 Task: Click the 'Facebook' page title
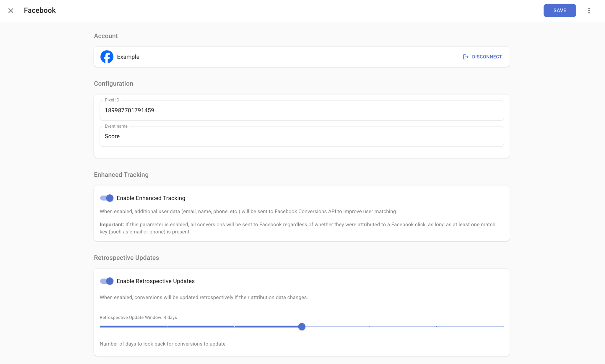coord(40,10)
